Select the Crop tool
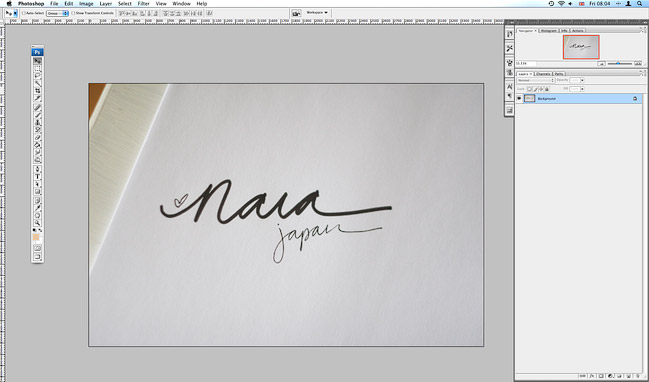649x382 pixels. pos(37,91)
